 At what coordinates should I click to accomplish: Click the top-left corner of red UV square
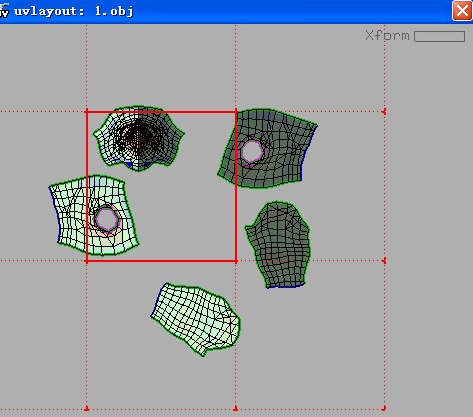pos(87,112)
